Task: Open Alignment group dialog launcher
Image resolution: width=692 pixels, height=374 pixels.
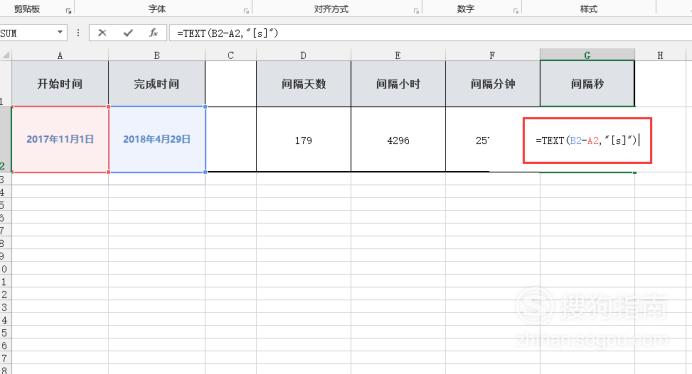Action: click(416, 11)
